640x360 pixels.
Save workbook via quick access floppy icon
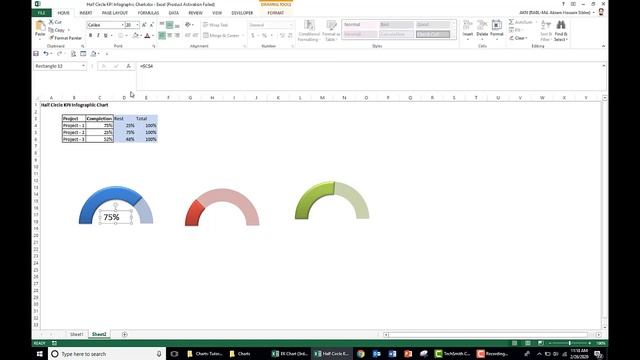pos(36,54)
